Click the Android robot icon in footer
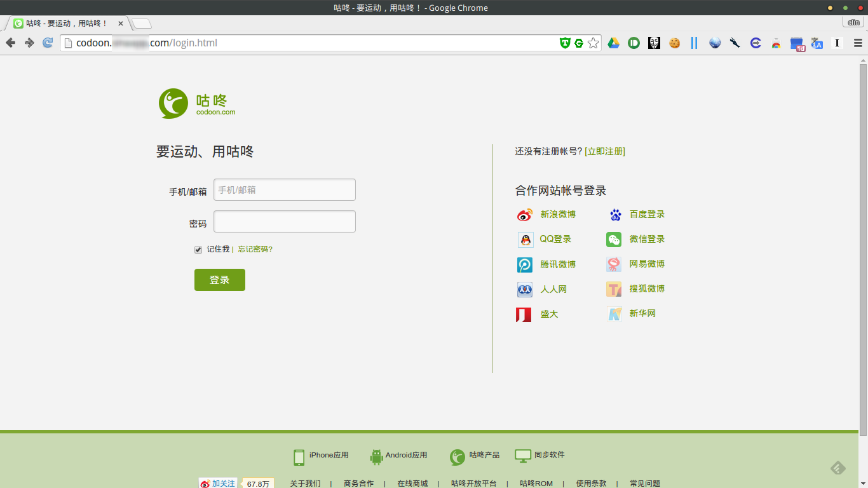Screen dimensions: 868x488 376,457
